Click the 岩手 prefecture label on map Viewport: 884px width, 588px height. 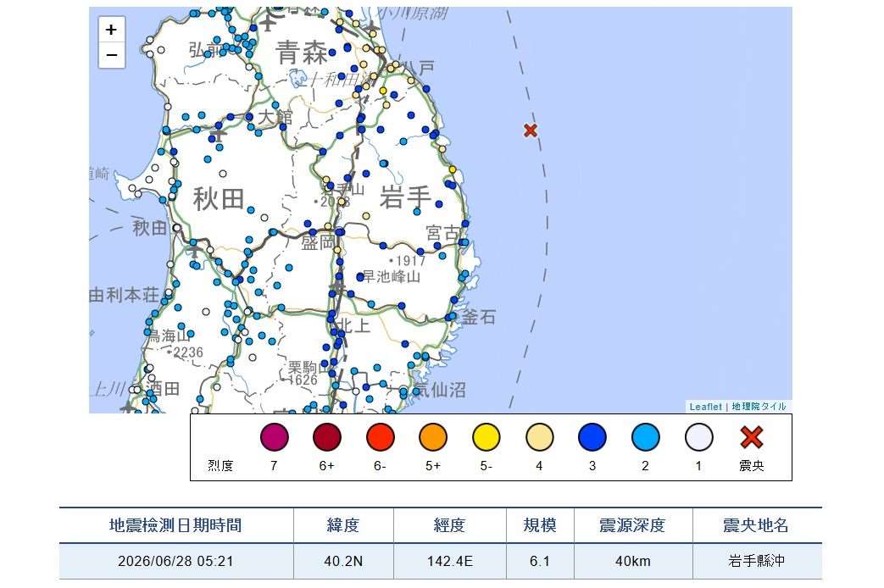[x=405, y=198]
